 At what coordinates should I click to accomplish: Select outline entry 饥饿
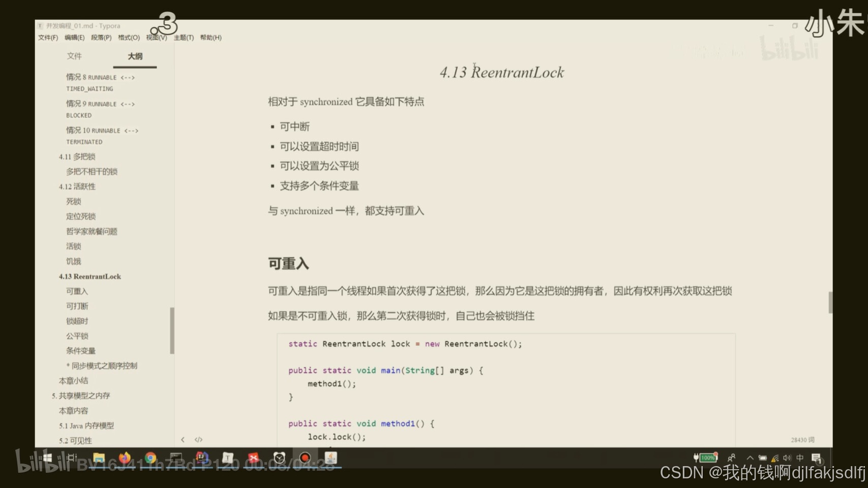pos(73,261)
